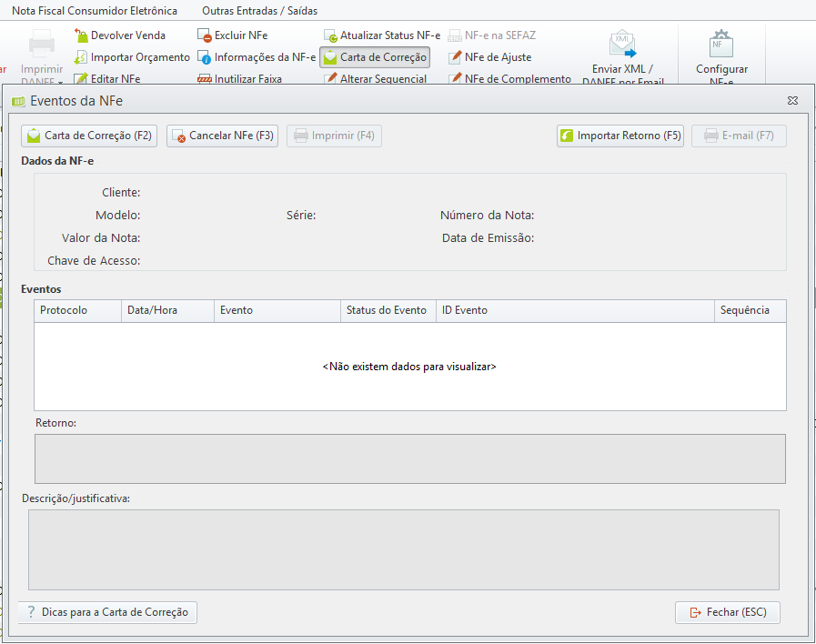Click the Configurar NF-e gear icon

[x=721, y=44]
